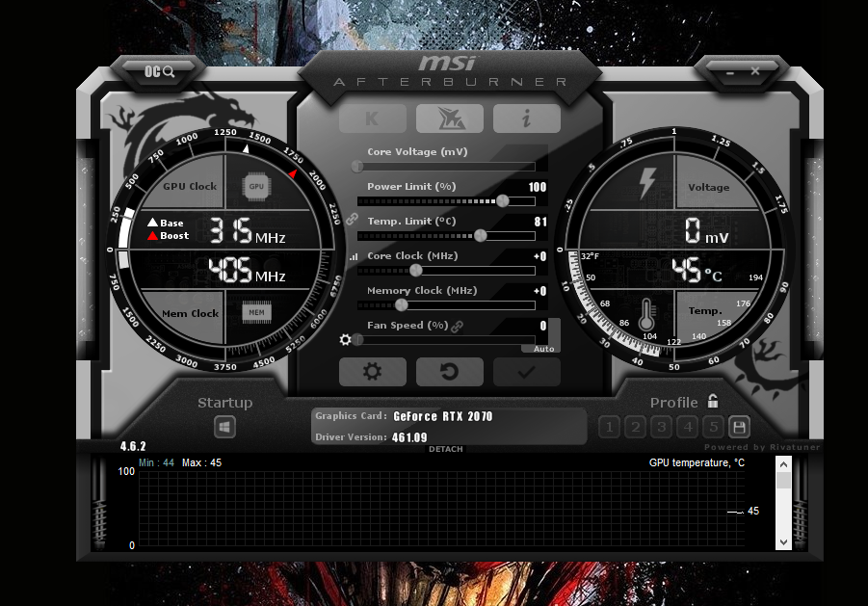Click the MSI jet logo button
868x606 pixels.
(x=450, y=119)
